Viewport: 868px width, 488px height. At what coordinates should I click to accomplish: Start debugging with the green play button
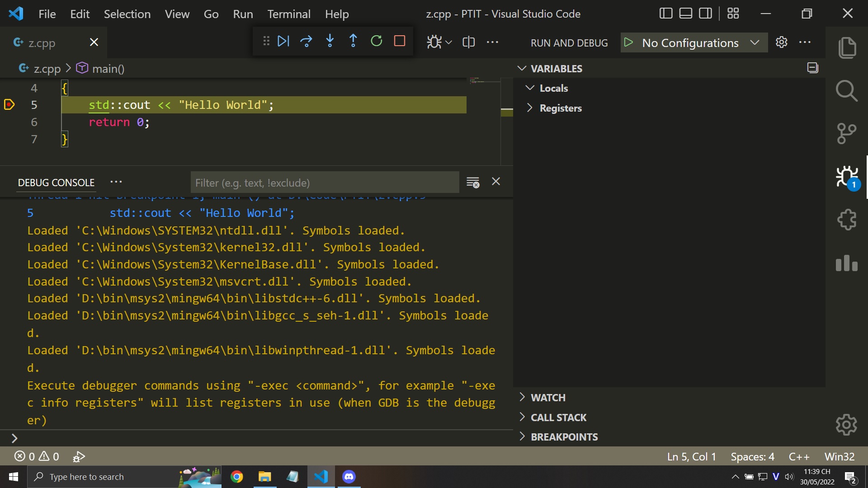tap(628, 42)
